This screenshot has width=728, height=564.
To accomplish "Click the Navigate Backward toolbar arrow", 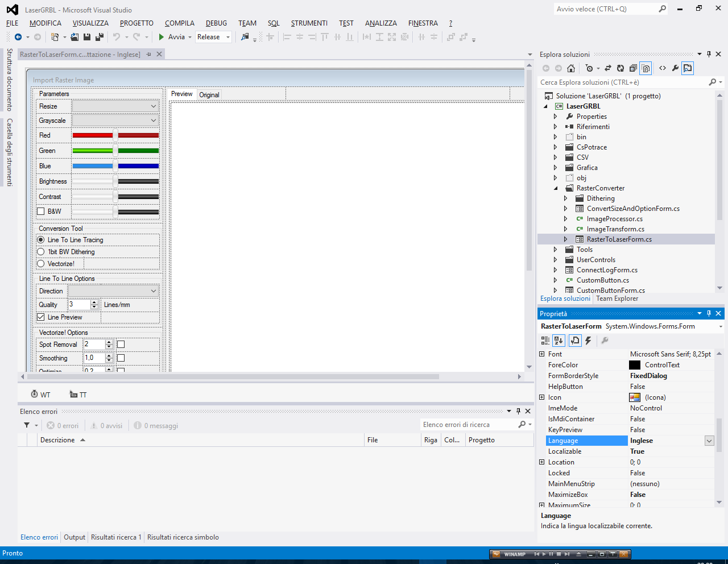I will point(18,37).
